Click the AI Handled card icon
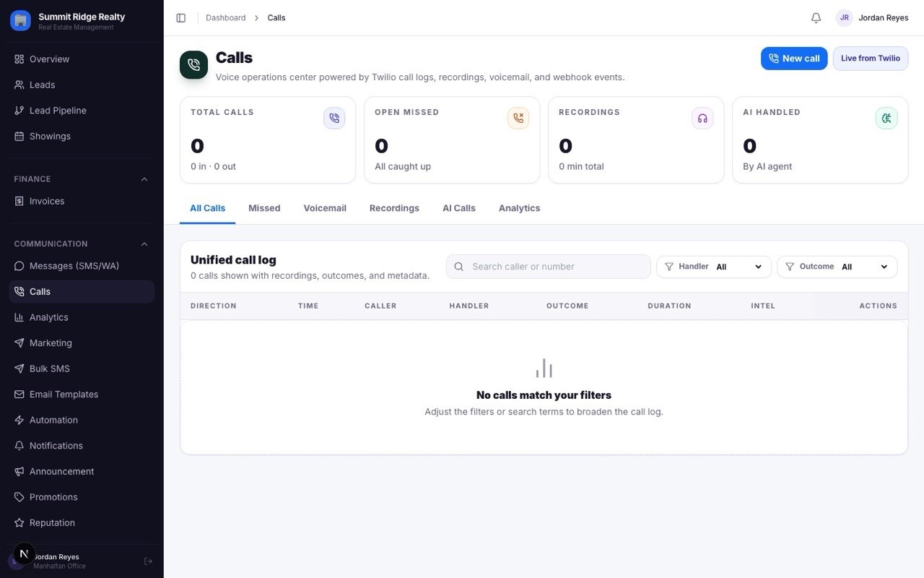Viewport: 924px width, 578px height. point(886,118)
